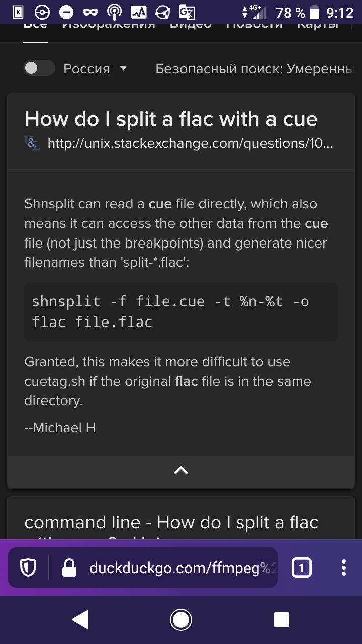Open 'How do I split a flac with a cue' title
This screenshot has height=644, width=362.
point(171,119)
